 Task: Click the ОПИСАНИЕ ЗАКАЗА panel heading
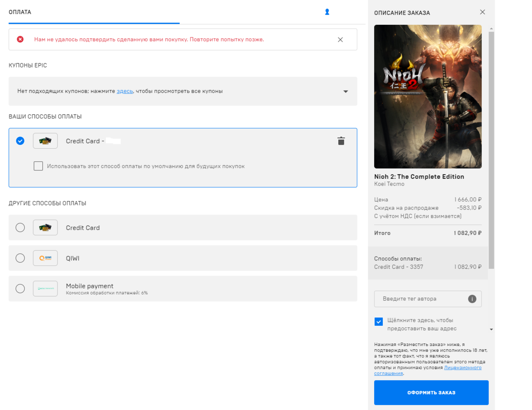(402, 13)
